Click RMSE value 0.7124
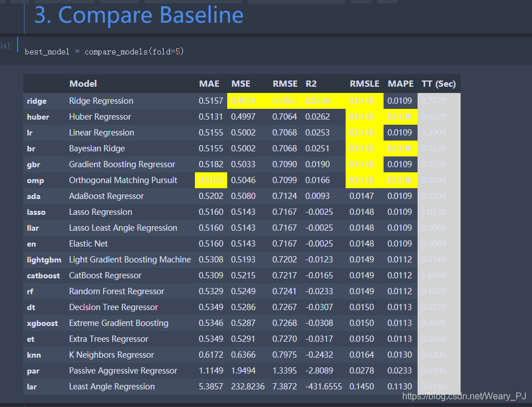Viewport: 532px width, 407px height. coord(284,196)
